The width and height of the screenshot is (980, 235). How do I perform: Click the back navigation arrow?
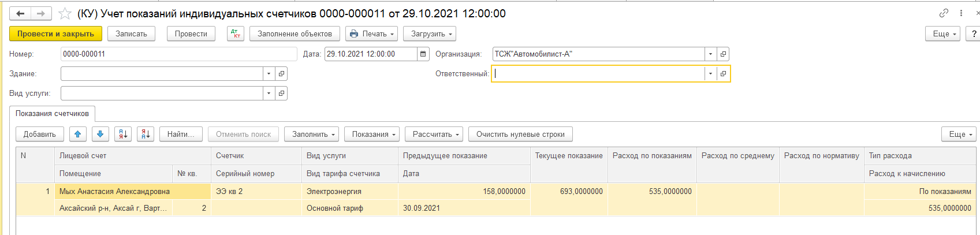point(20,13)
